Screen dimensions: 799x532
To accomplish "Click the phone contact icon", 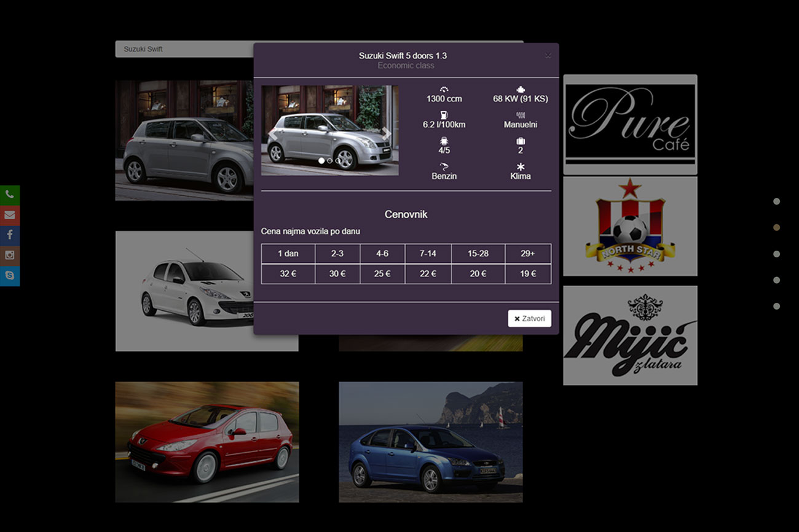I will coord(9,195).
